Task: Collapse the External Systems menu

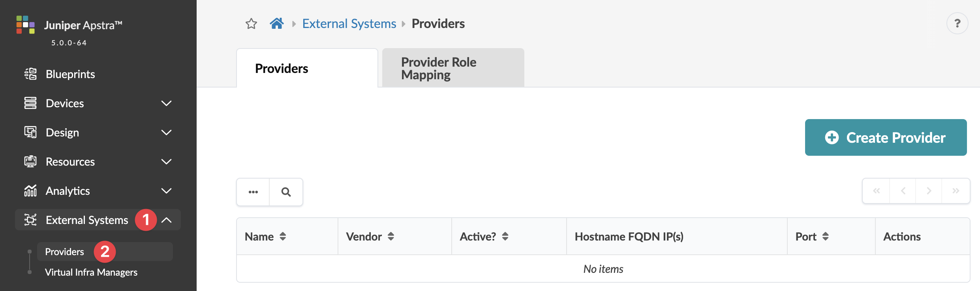Action: point(167,220)
